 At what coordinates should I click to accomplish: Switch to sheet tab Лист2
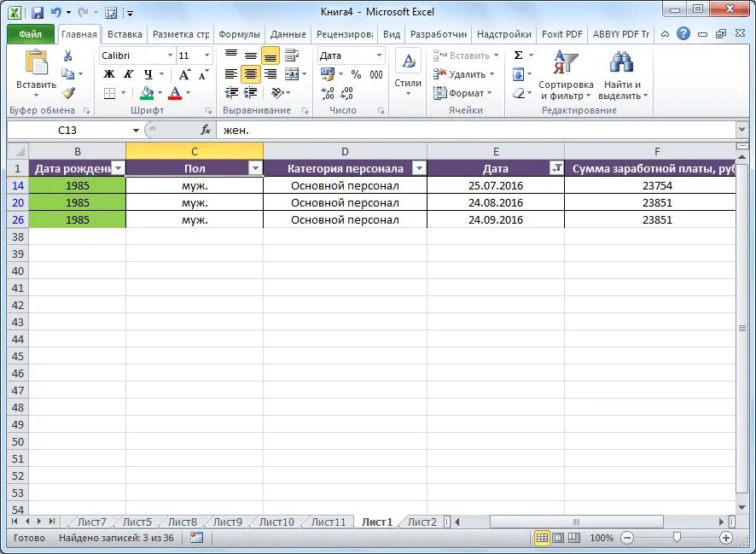click(x=422, y=522)
